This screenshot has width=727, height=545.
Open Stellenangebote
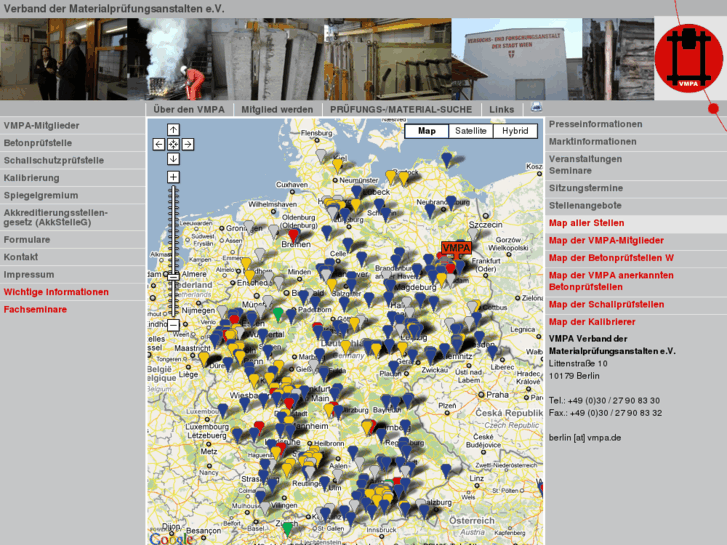pos(636,206)
